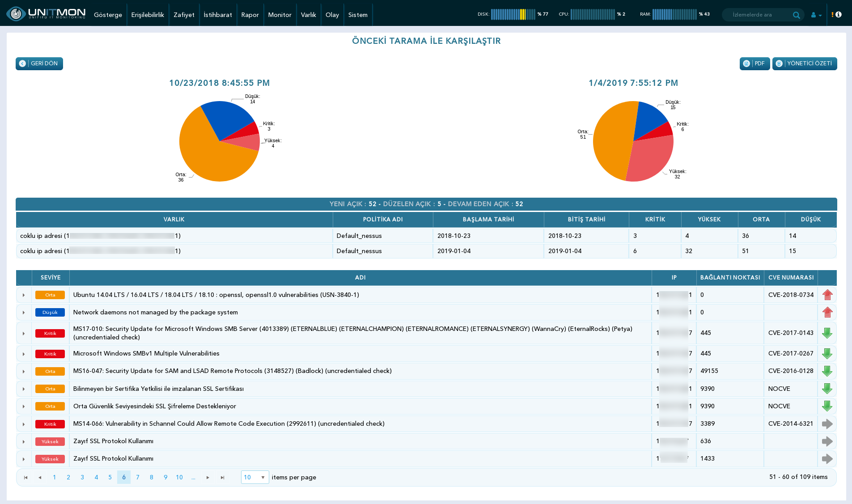Jump to the last results page
The width and height of the screenshot is (852, 504).
click(x=222, y=477)
